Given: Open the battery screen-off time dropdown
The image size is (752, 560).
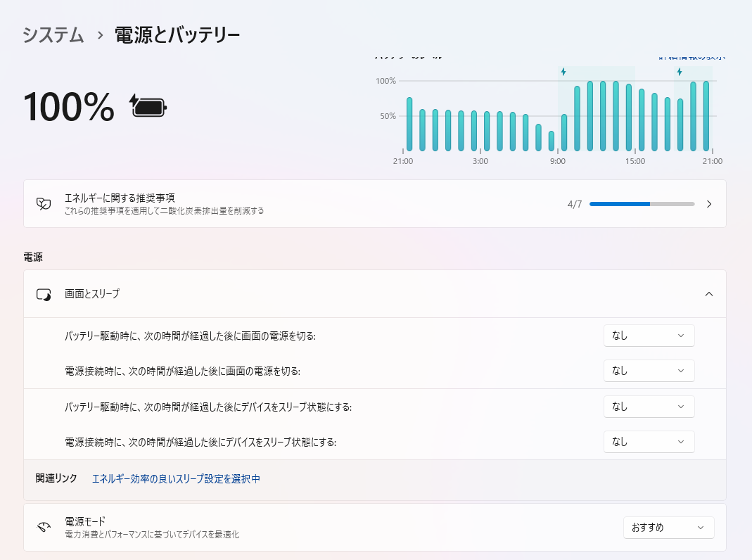Looking at the screenshot, I should 649,336.
